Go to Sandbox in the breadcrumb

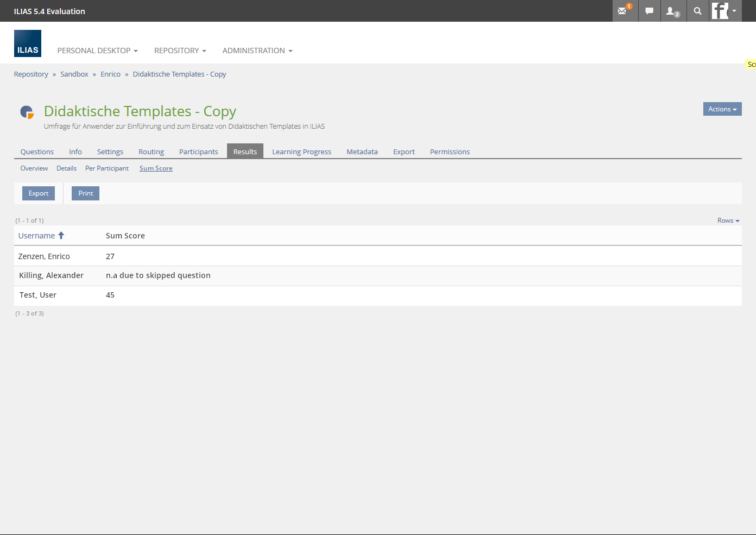click(74, 74)
